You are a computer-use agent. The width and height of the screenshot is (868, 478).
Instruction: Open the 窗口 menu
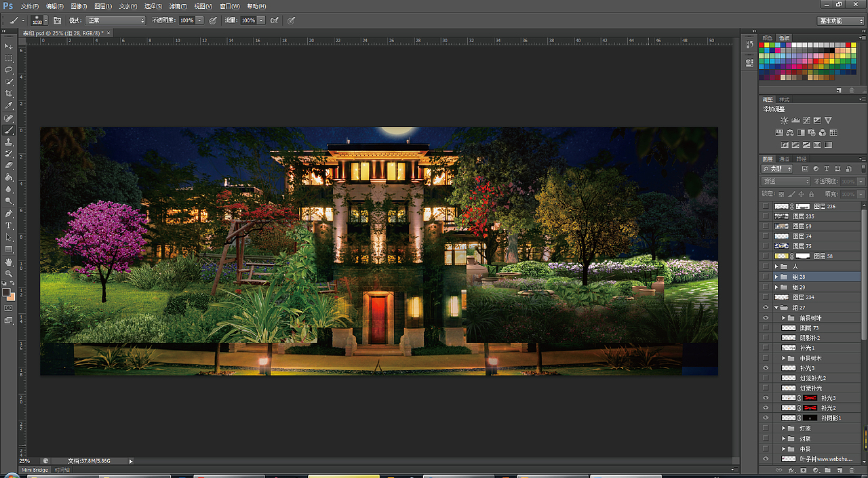click(231, 6)
